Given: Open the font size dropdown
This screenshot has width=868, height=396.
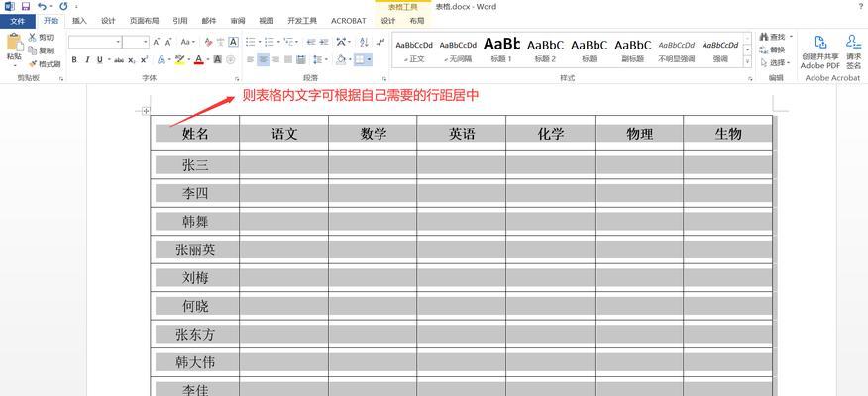Looking at the screenshot, I should coord(146,42).
